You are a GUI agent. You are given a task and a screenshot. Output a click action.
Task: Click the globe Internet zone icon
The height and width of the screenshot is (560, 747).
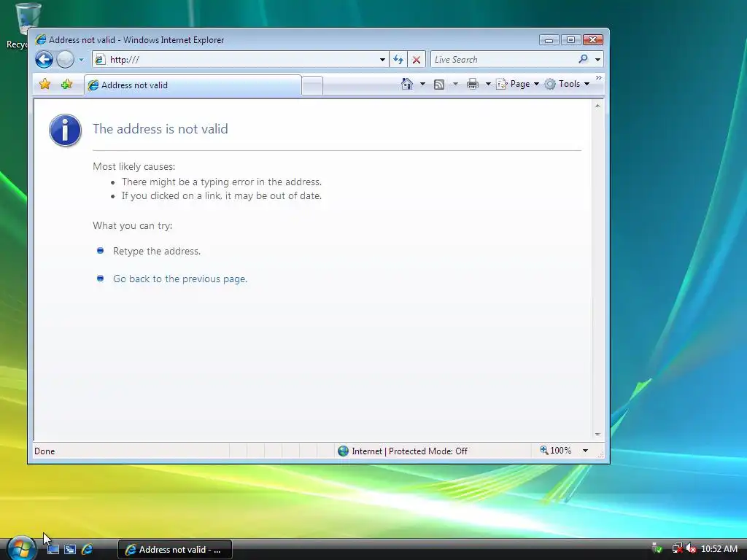[x=343, y=451]
